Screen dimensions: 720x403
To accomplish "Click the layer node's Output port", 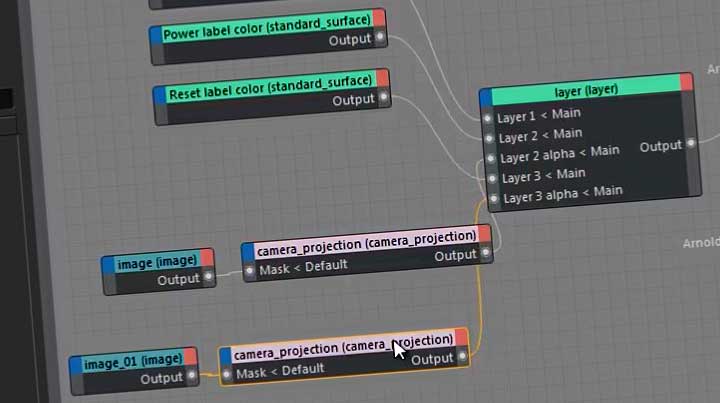I will (690, 145).
